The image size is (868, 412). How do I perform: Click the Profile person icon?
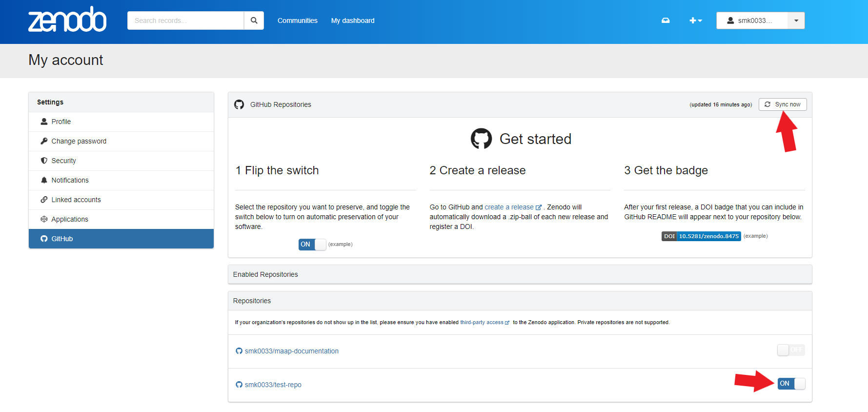point(44,122)
